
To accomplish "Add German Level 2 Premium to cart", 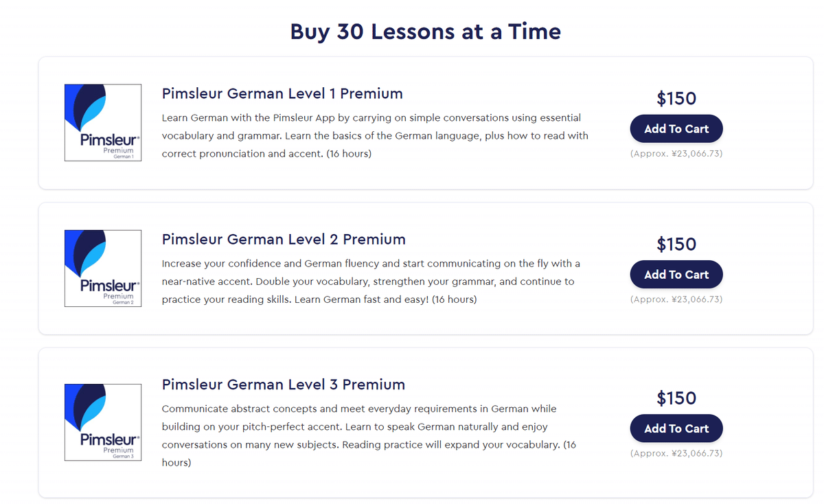I will pyautogui.click(x=676, y=275).
